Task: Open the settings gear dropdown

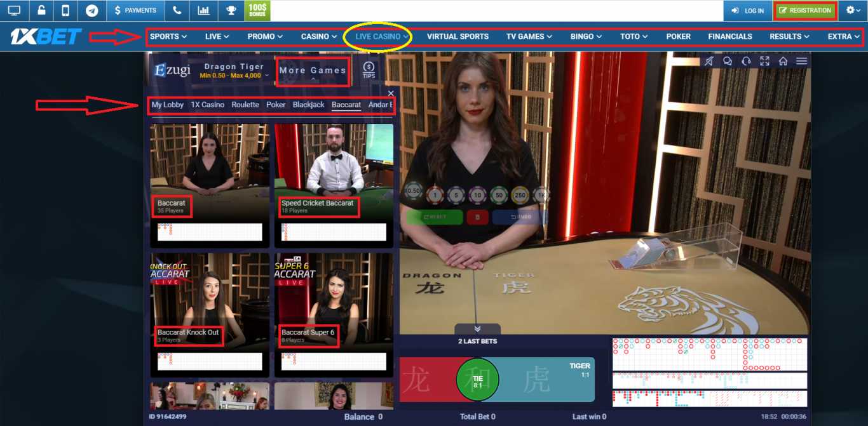Action: point(853,10)
